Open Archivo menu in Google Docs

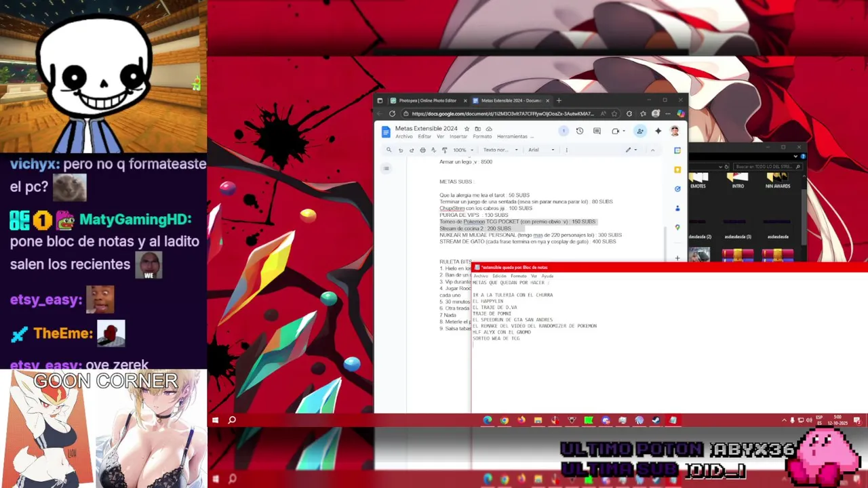tap(404, 136)
